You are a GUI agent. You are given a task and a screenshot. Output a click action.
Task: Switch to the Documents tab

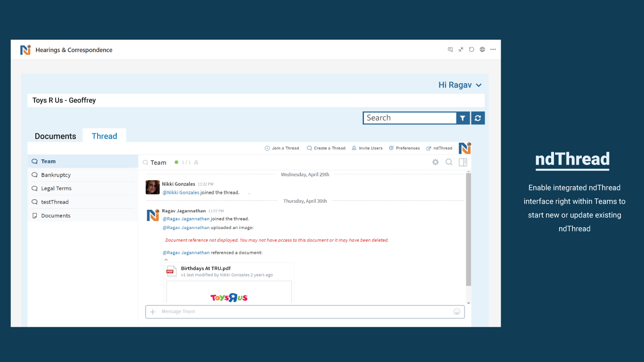tap(55, 136)
